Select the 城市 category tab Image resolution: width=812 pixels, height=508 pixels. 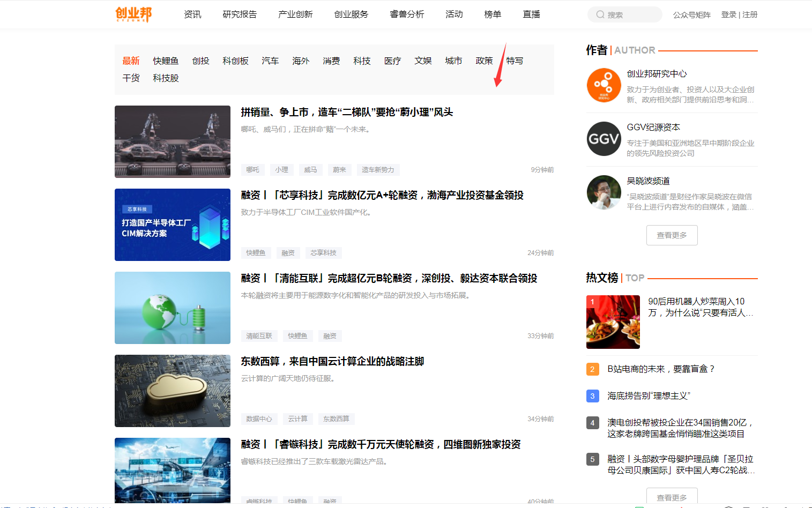(x=453, y=61)
